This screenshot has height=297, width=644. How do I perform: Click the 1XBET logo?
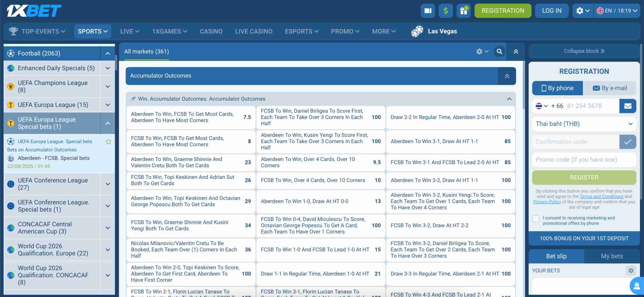(34, 11)
